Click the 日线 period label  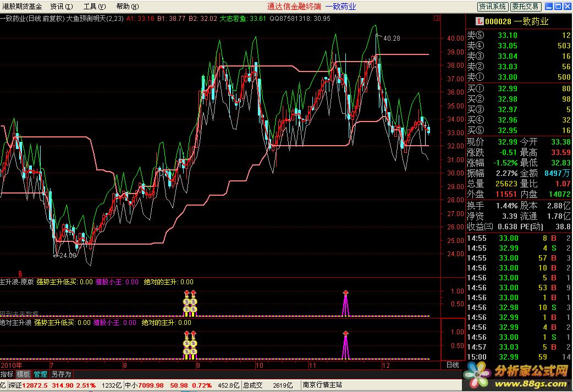453,365
